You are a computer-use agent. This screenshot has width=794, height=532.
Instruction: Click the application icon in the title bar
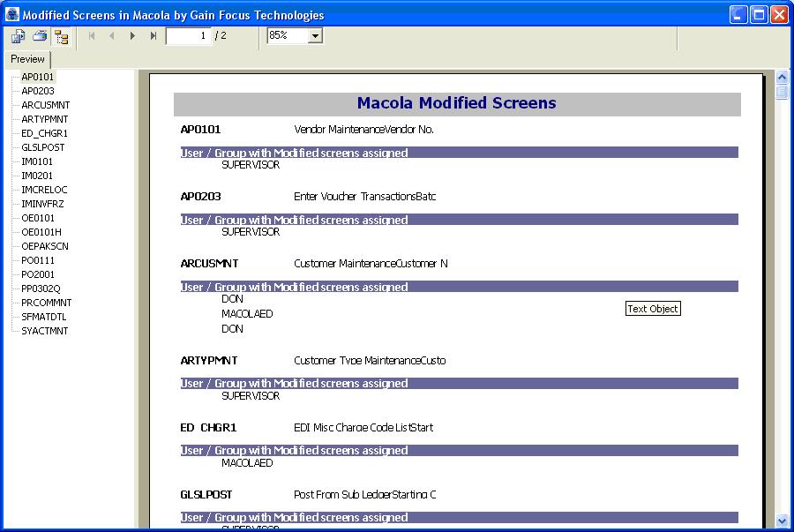click(x=12, y=14)
